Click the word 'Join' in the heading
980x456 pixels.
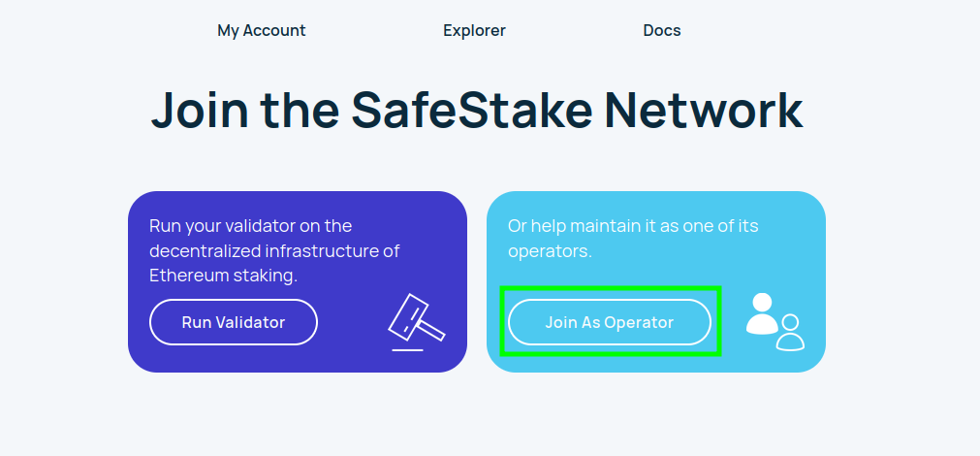(x=200, y=110)
